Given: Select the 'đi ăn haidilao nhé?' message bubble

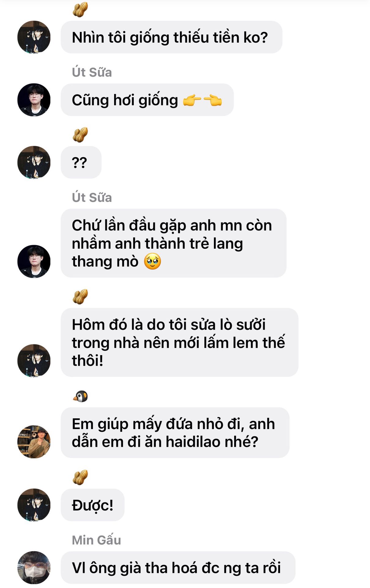Looking at the screenshot, I should [175, 433].
